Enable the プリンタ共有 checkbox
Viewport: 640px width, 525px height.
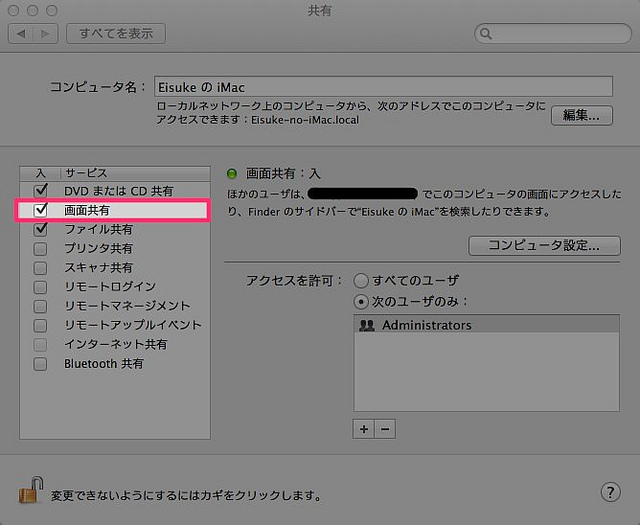[x=40, y=249]
